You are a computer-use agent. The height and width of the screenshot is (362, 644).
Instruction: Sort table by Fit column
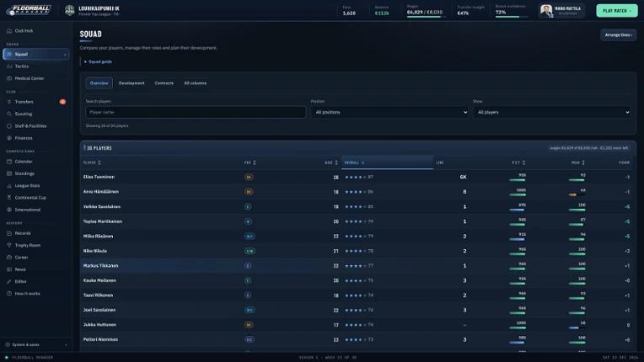click(518, 162)
